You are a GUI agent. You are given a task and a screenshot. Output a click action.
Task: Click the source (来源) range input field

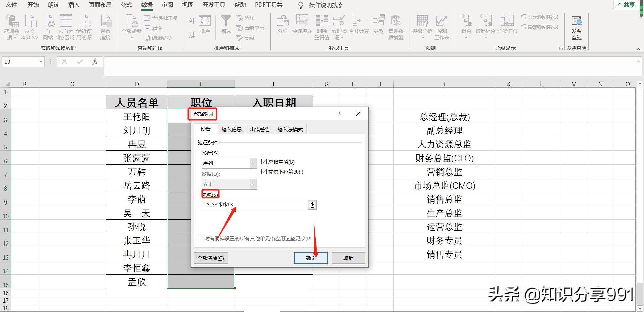click(255, 205)
